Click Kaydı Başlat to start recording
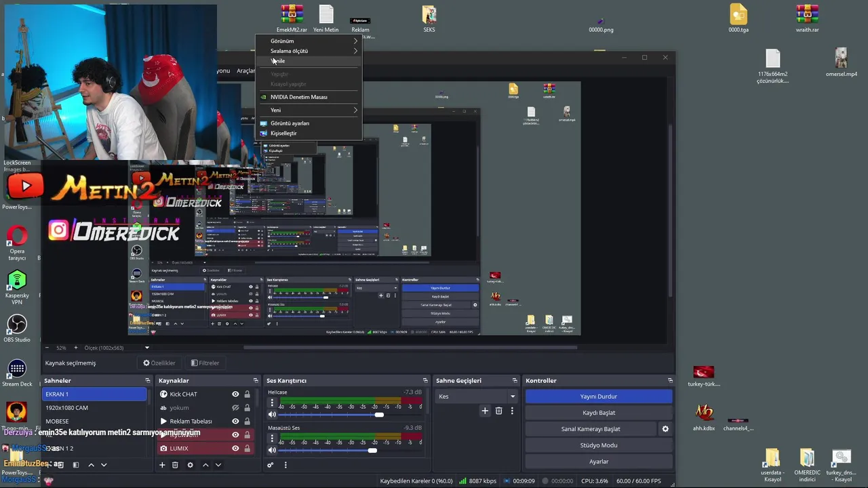868x488 pixels. [x=598, y=413]
